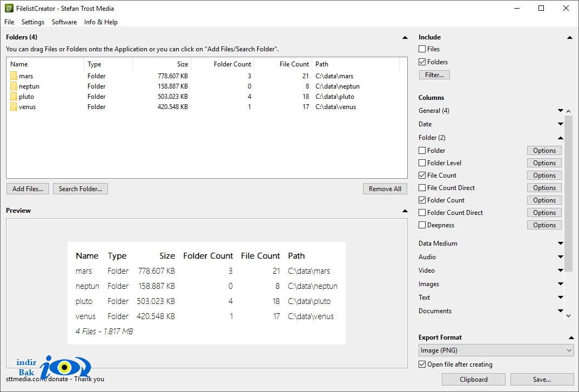Open the Software menu
The height and width of the screenshot is (392, 579).
point(64,22)
